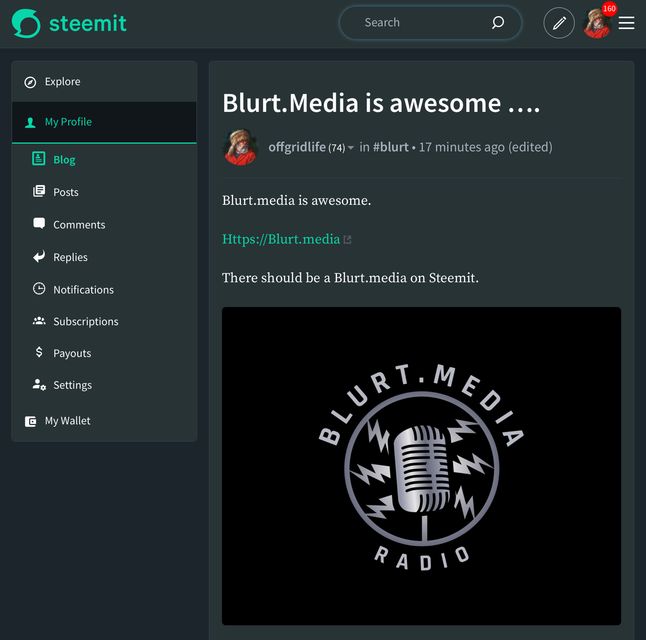Click the Steemit logo icon
Viewport: 646px width, 640px height.
pos(26,23)
